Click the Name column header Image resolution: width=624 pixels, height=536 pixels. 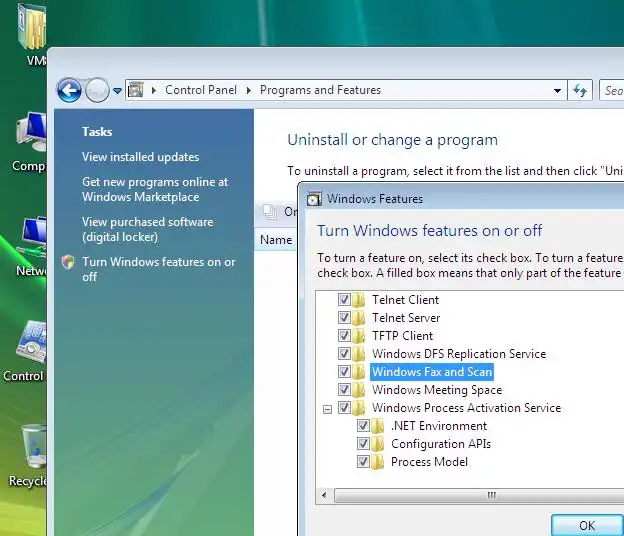(276, 240)
